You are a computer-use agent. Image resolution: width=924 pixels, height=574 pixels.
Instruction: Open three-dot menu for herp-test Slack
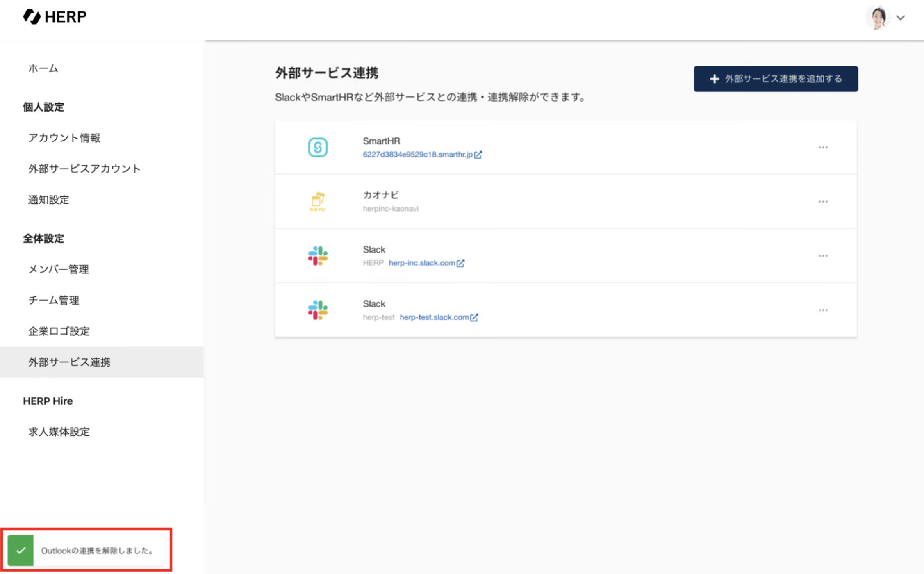coord(823,310)
